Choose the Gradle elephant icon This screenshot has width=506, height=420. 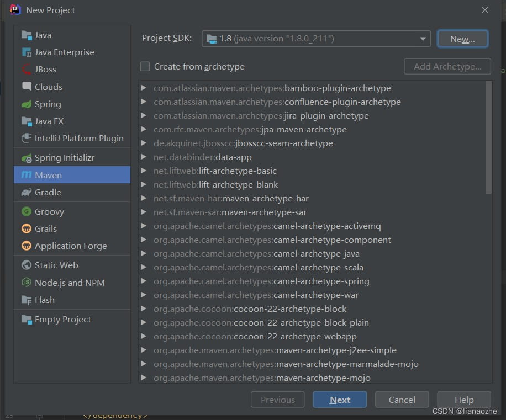point(27,193)
